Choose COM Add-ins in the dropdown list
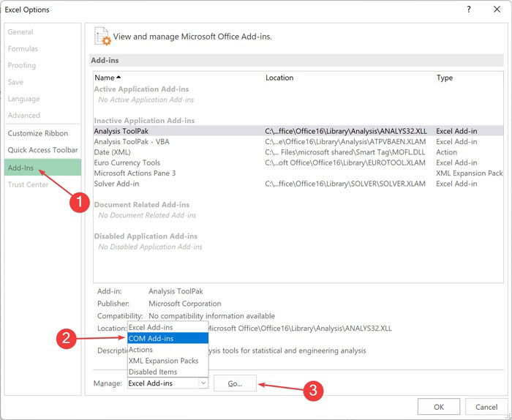This screenshot has width=512, height=420. [167, 338]
